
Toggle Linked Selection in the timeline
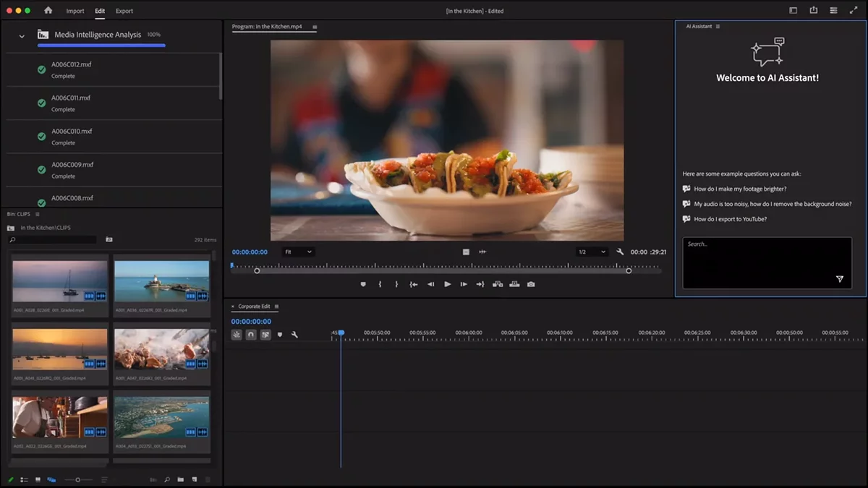click(x=265, y=335)
